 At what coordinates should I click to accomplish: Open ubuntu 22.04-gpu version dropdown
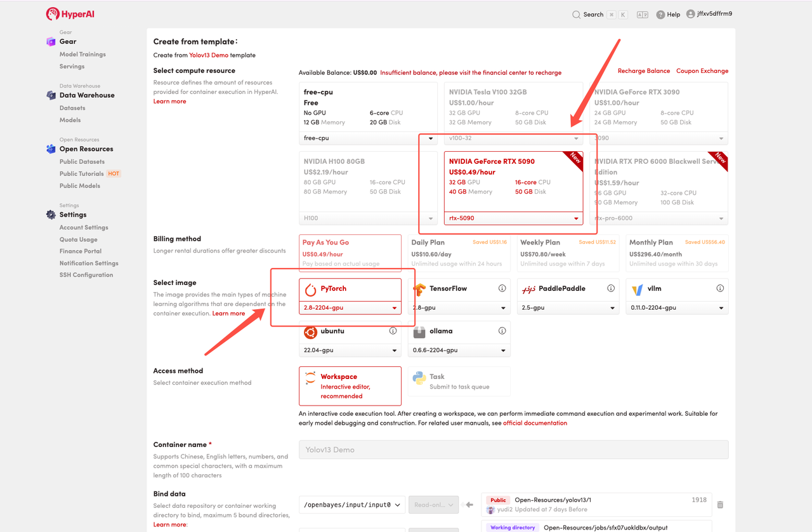(x=350, y=350)
